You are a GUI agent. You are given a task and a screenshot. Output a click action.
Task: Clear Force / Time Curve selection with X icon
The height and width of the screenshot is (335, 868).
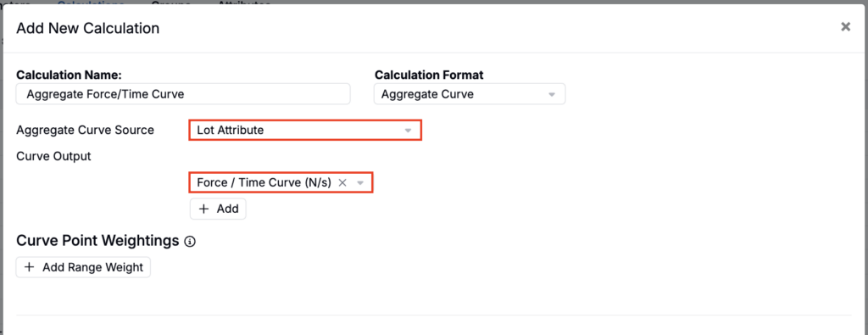tap(342, 182)
